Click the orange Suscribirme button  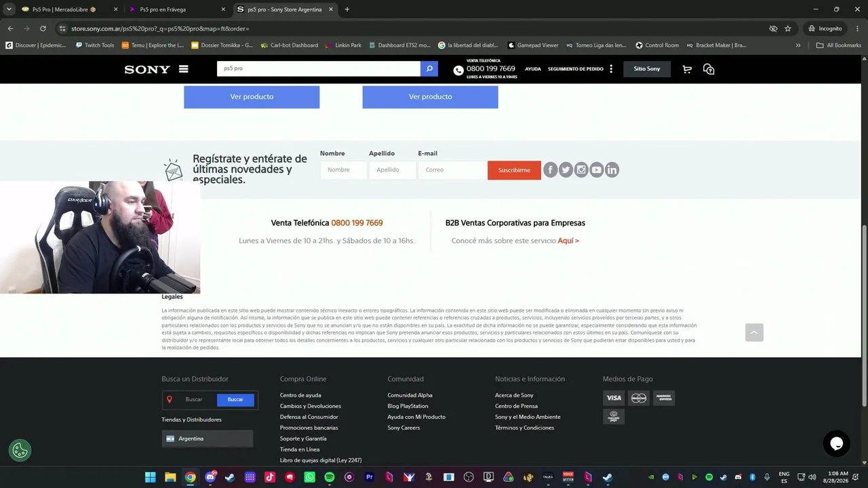tap(514, 170)
